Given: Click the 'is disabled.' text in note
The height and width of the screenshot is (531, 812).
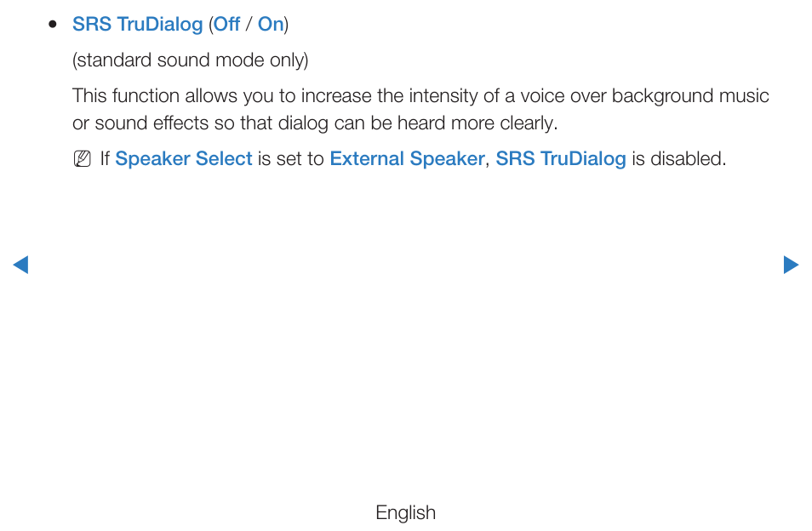Looking at the screenshot, I should tap(679, 159).
